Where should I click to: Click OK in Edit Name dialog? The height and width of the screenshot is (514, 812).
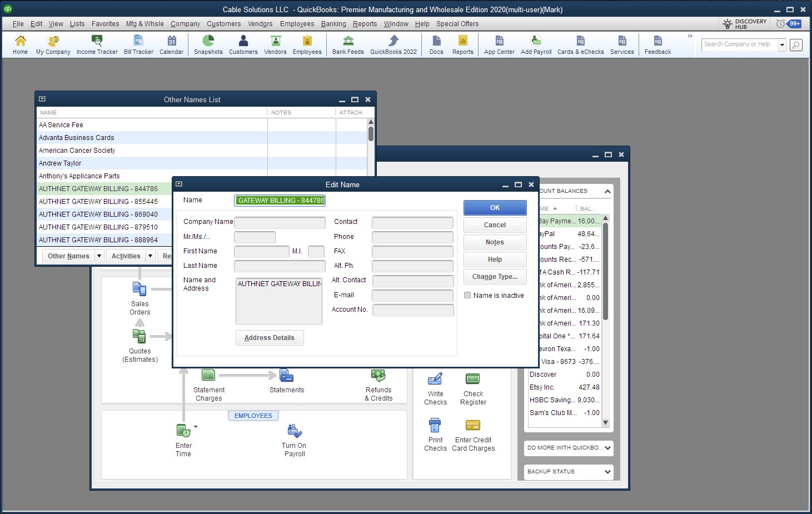495,208
